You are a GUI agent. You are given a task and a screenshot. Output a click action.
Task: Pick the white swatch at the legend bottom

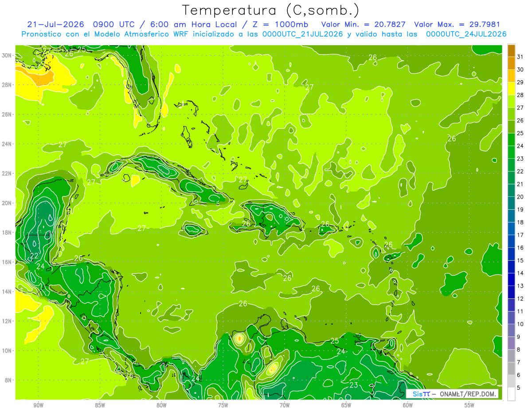[511, 394]
